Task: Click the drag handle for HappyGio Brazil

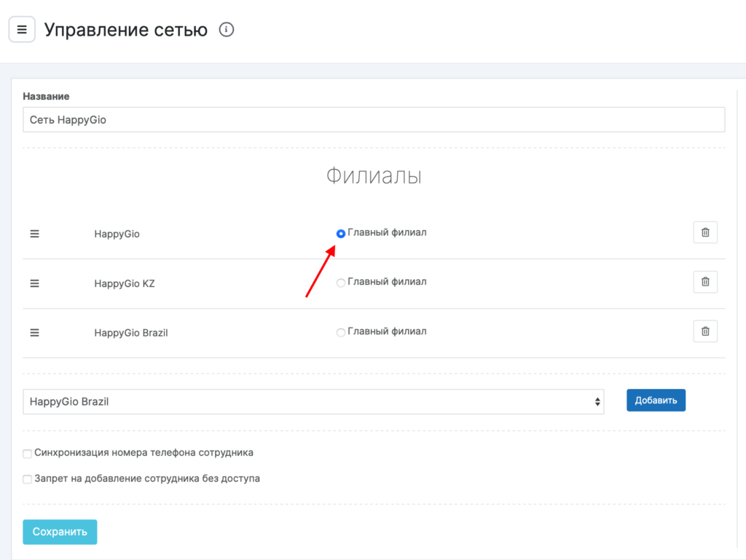Action: click(34, 332)
